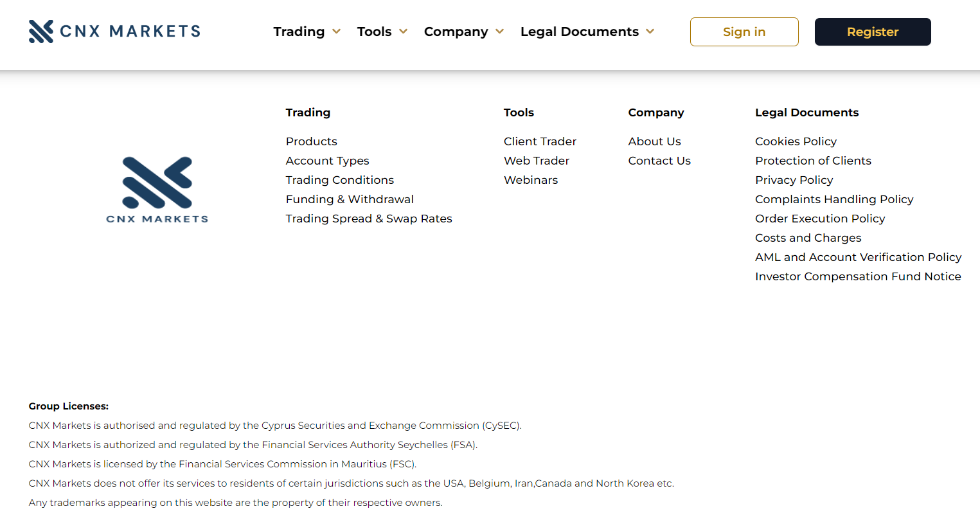This screenshot has height=522, width=980.
Task: Click the footer Legal Documents heading
Action: (x=806, y=113)
